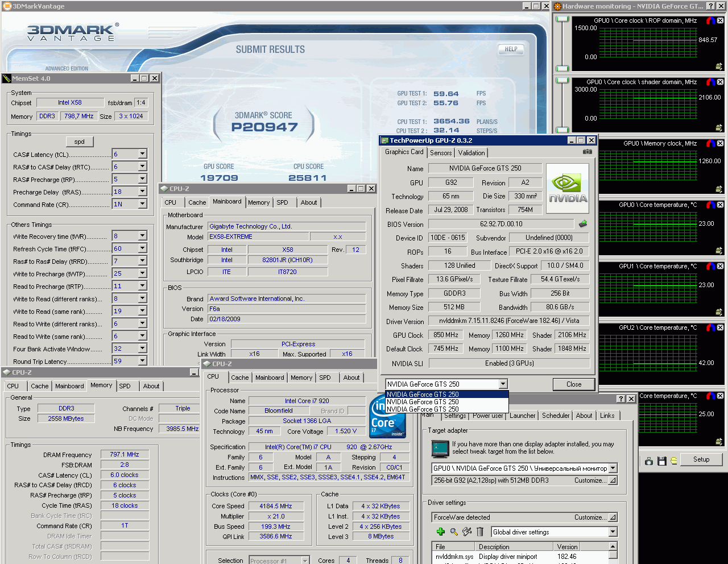The width and height of the screenshot is (728, 564).
Task: Click the spd button in MemSet
Action: (79, 142)
